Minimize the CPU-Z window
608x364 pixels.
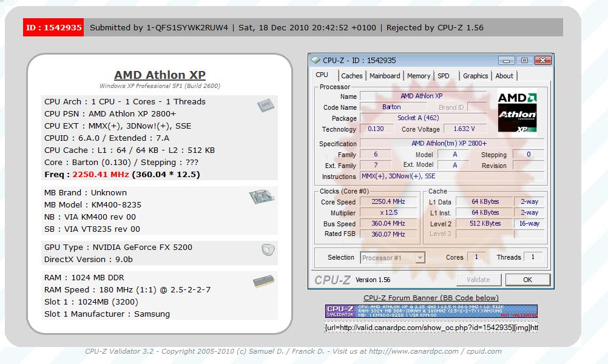click(x=506, y=61)
